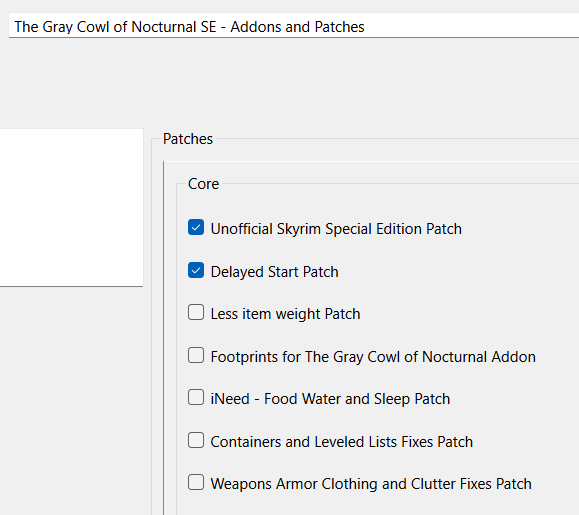Click the Gray Cowl of Nocturnal title field

tap(294, 26)
